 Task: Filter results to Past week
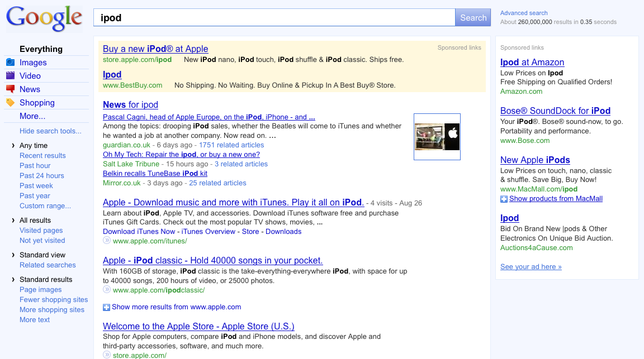(36, 186)
